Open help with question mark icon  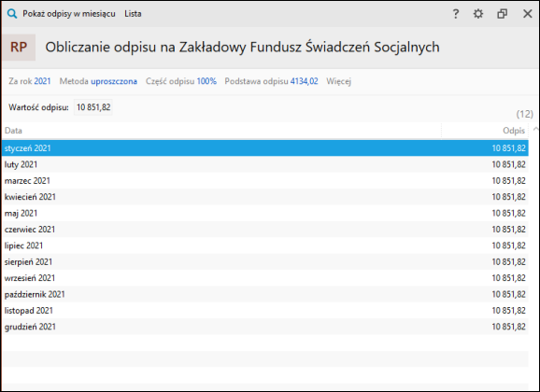[456, 14]
